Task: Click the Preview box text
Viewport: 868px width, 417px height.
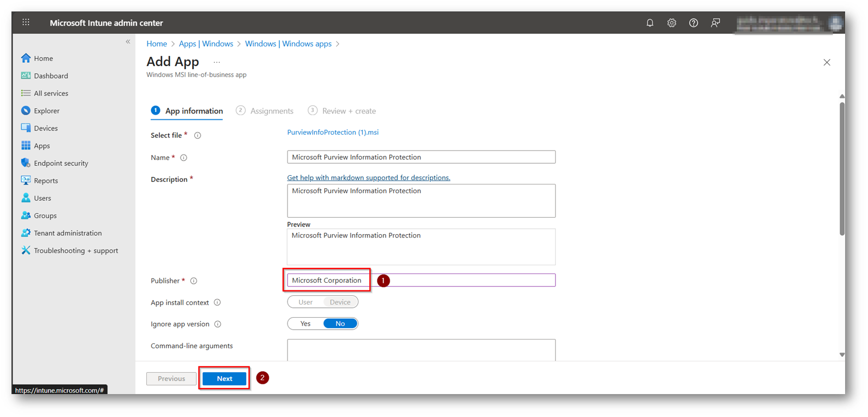Action: click(356, 235)
